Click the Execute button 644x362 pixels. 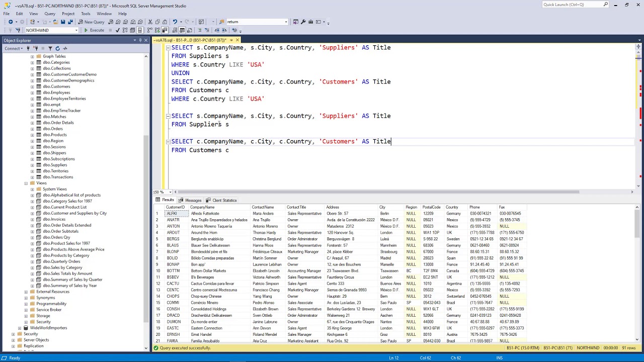pyautogui.click(x=94, y=30)
